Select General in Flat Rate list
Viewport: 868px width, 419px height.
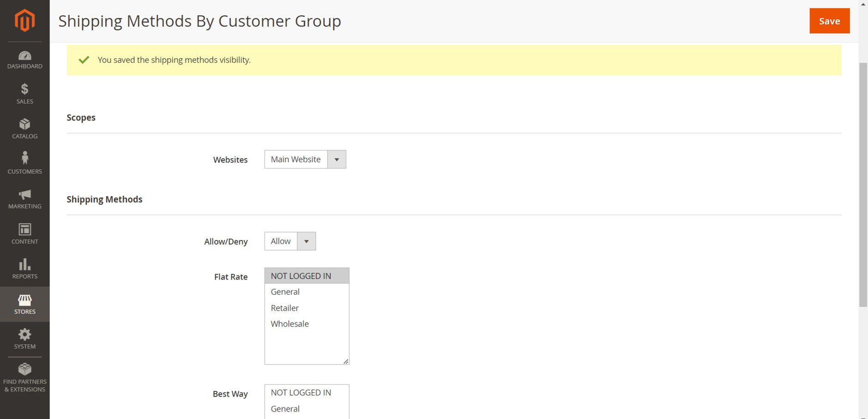pyautogui.click(x=285, y=292)
